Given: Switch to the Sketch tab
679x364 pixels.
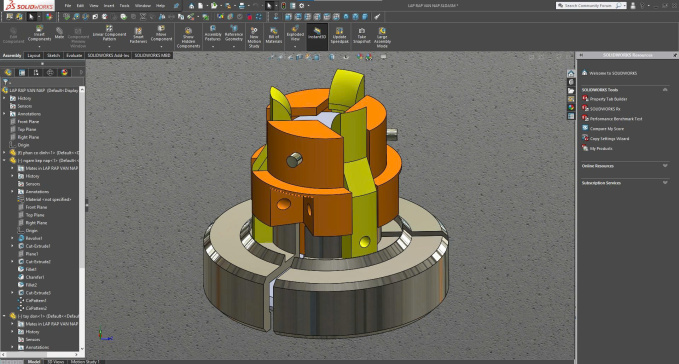Looking at the screenshot, I should click(53, 55).
